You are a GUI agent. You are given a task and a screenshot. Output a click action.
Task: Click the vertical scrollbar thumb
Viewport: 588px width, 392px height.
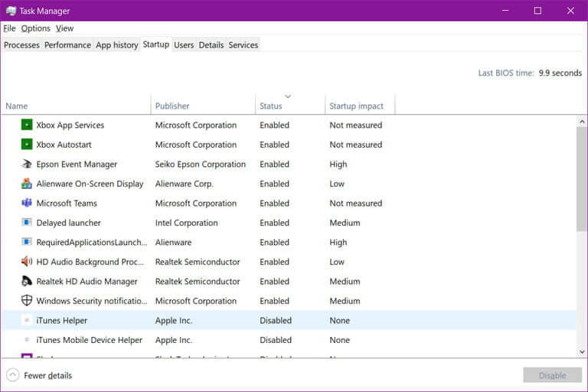click(582, 179)
